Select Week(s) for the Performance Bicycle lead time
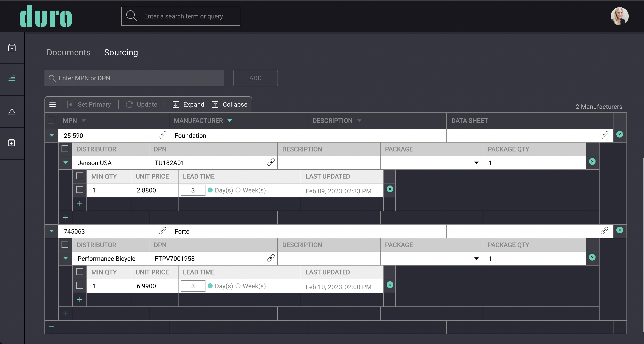Image resolution: width=644 pixels, height=344 pixels. tap(238, 286)
